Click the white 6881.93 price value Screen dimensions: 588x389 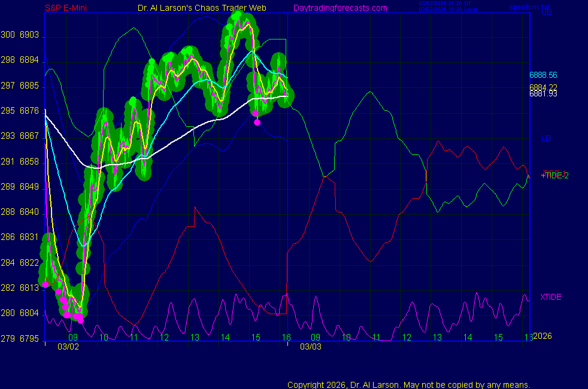tap(543, 93)
